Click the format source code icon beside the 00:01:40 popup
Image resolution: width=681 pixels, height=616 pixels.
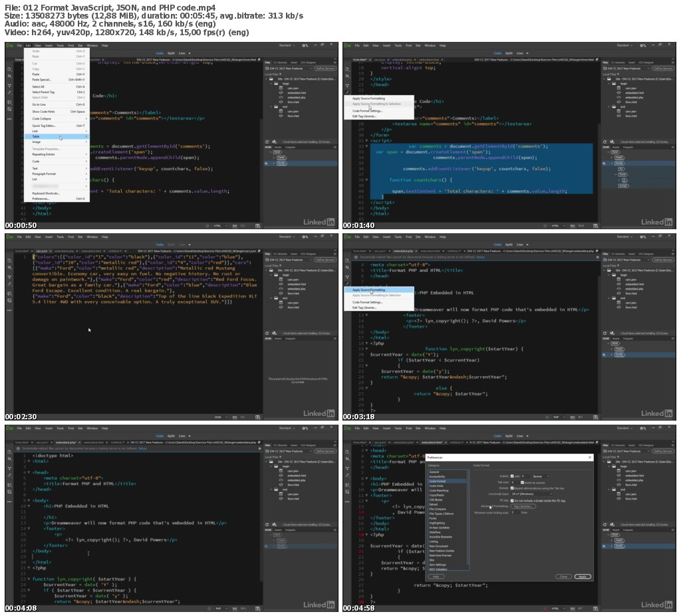coord(346,92)
